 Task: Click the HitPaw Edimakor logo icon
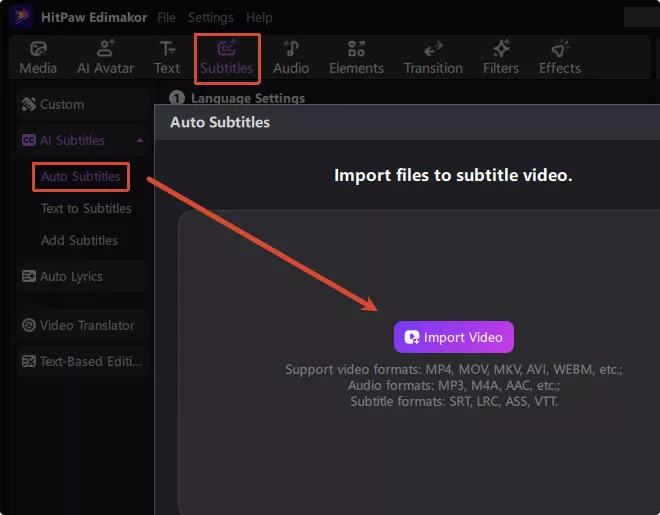21,17
